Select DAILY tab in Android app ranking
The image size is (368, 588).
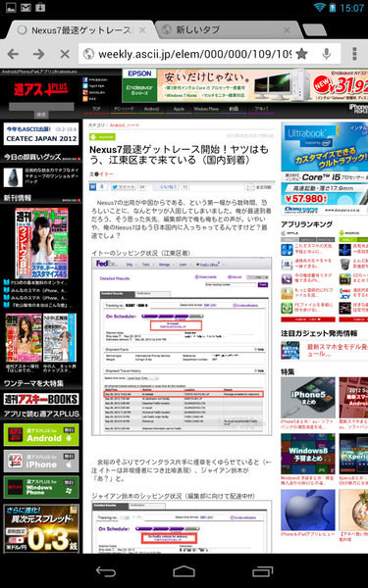coord(347,239)
